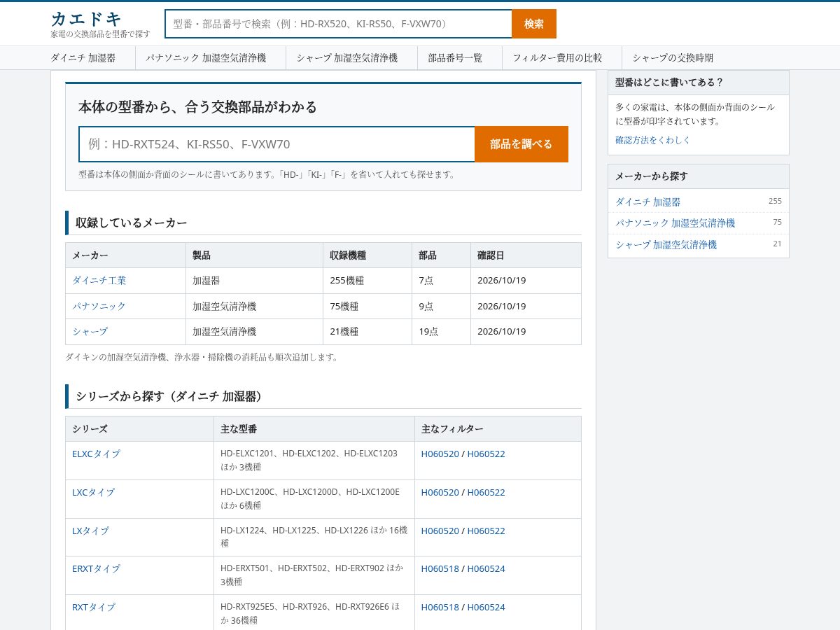Open H060520 filter in ELXC row
The width and height of the screenshot is (840, 630).
tap(440, 454)
